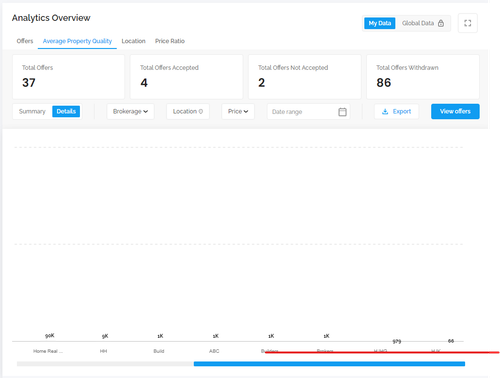
Task: Click the 'Home Real ...' axis label
Action: [48, 351]
